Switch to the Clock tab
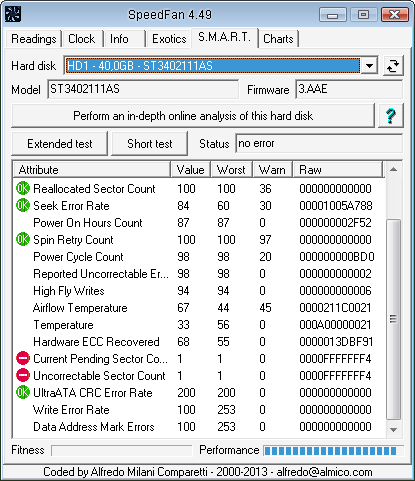This screenshot has width=415, height=481. 82,39
